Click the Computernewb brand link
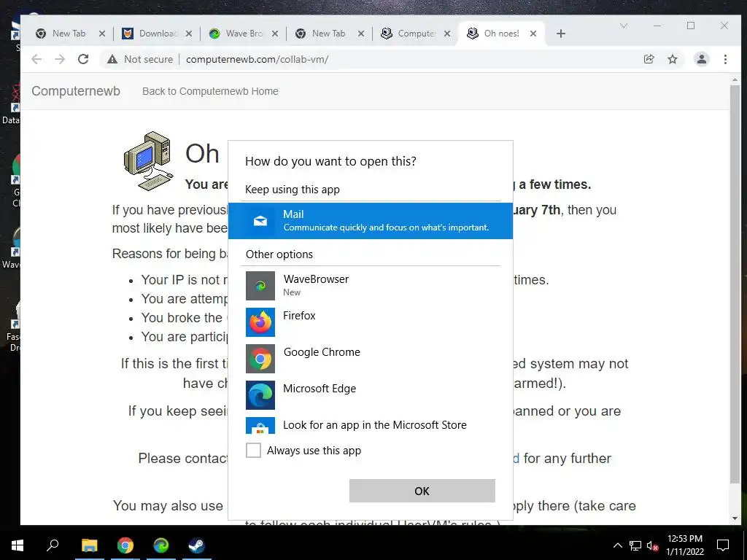This screenshot has width=747, height=560. 76,91
